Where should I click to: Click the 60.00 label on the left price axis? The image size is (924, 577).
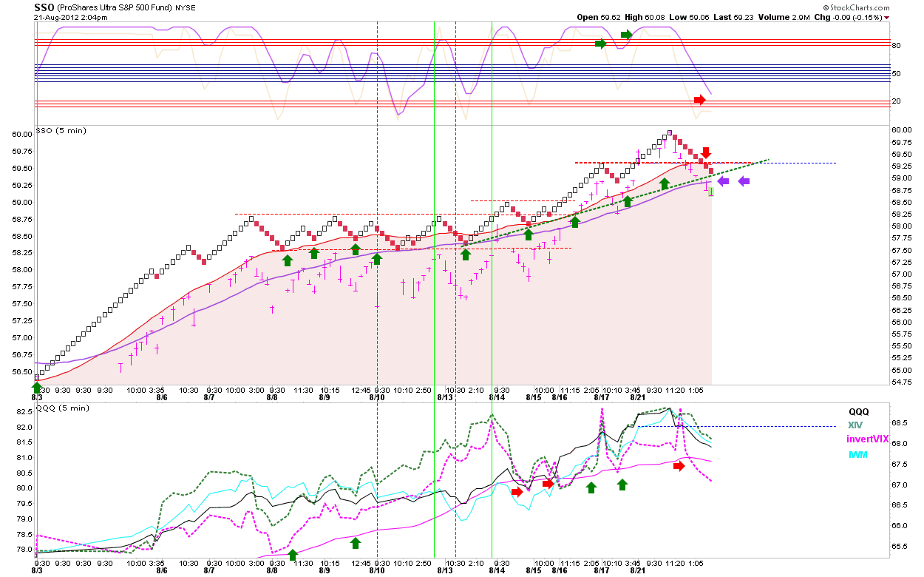coord(22,134)
